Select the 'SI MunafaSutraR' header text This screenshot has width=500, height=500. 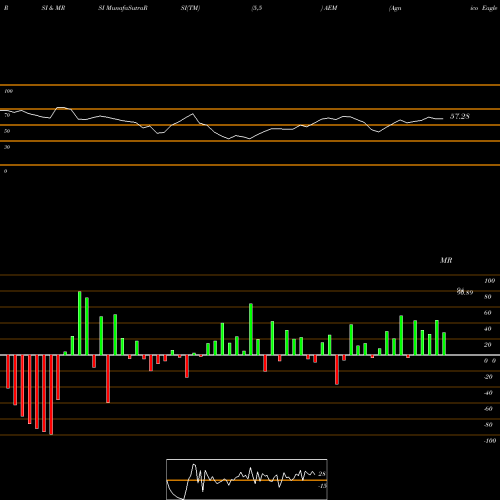(123, 8)
